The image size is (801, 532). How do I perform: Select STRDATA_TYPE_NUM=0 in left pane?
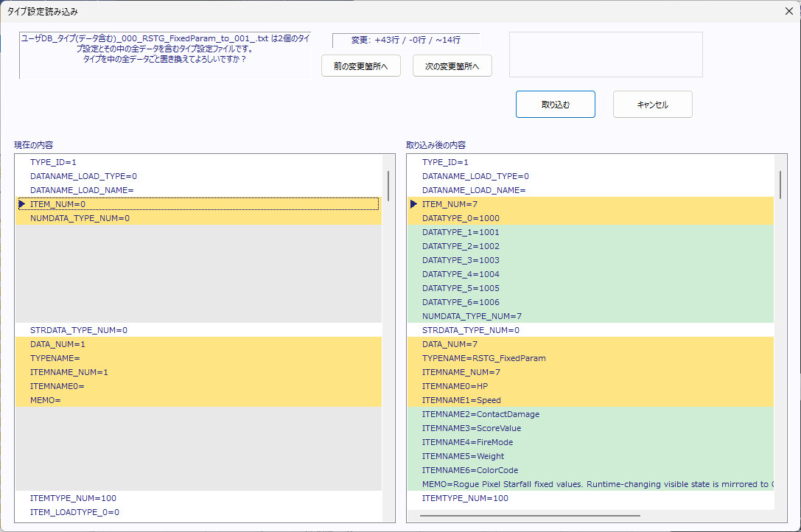point(198,330)
